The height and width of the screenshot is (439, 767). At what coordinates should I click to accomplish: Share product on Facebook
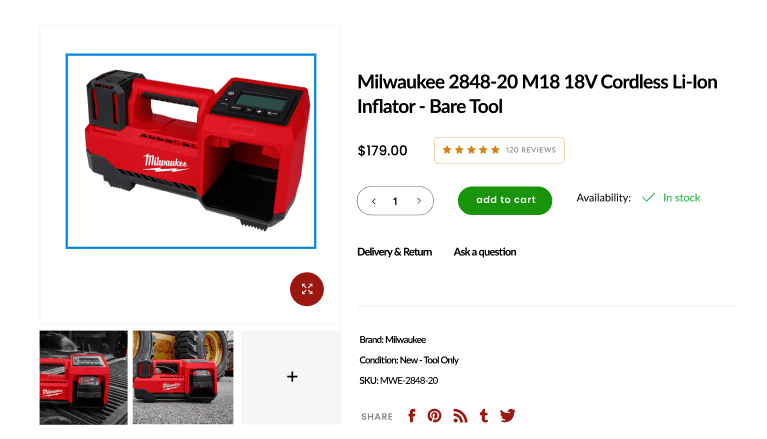click(411, 416)
